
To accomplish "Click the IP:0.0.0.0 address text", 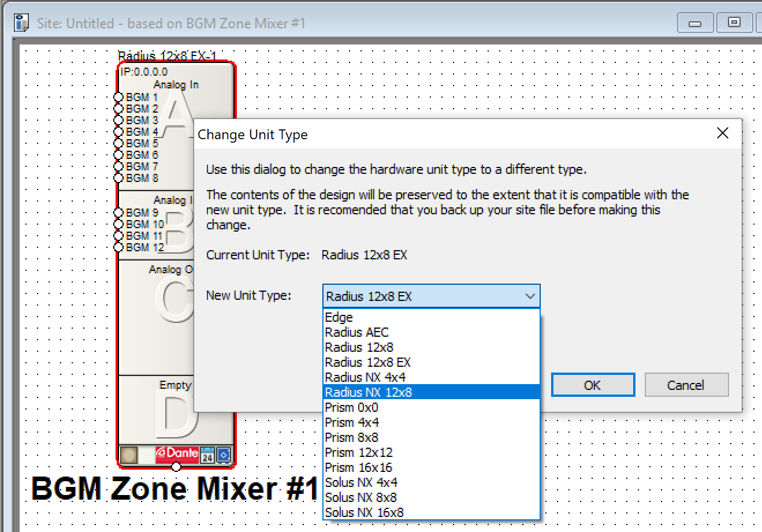I will [144, 72].
